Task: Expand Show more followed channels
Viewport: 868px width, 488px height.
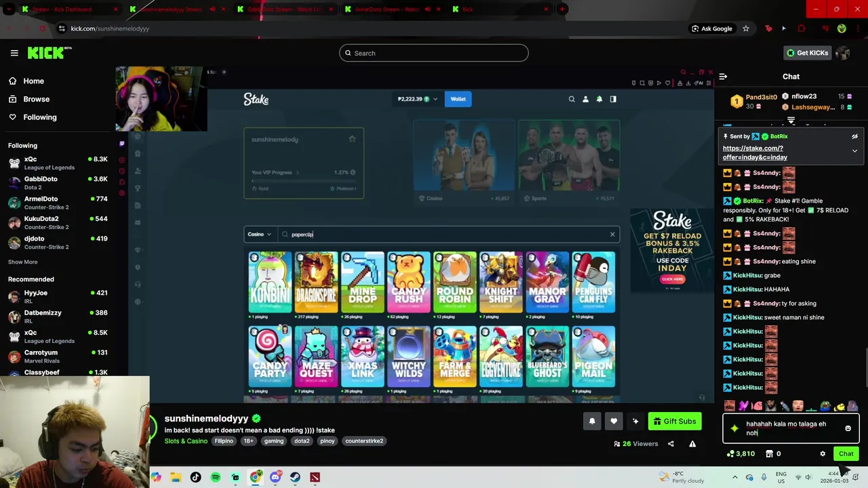Action: tap(22, 262)
